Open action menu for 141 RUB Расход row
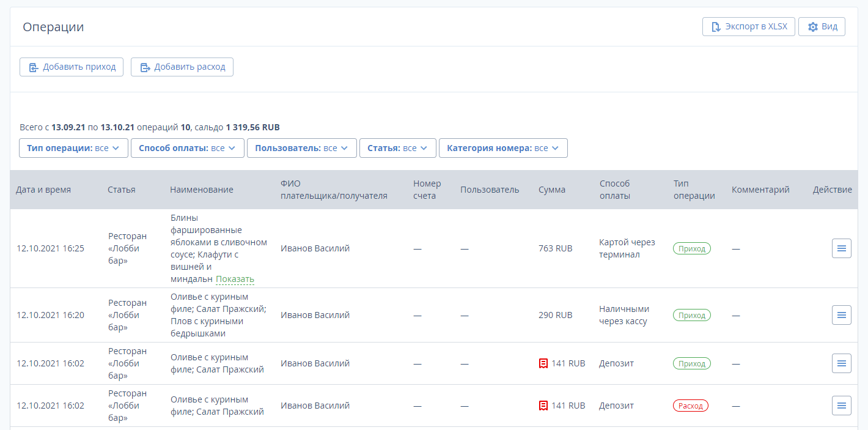Image resolution: width=868 pixels, height=430 pixels. point(842,406)
